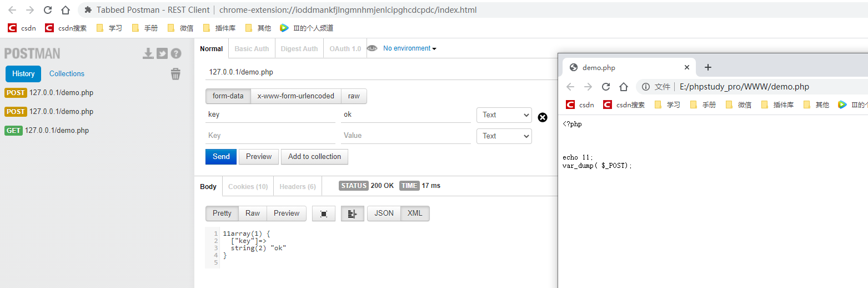The height and width of the screenshot is (288, 868).
Task: Open the csdn bookmark in main browser
Action: point(22,28)
